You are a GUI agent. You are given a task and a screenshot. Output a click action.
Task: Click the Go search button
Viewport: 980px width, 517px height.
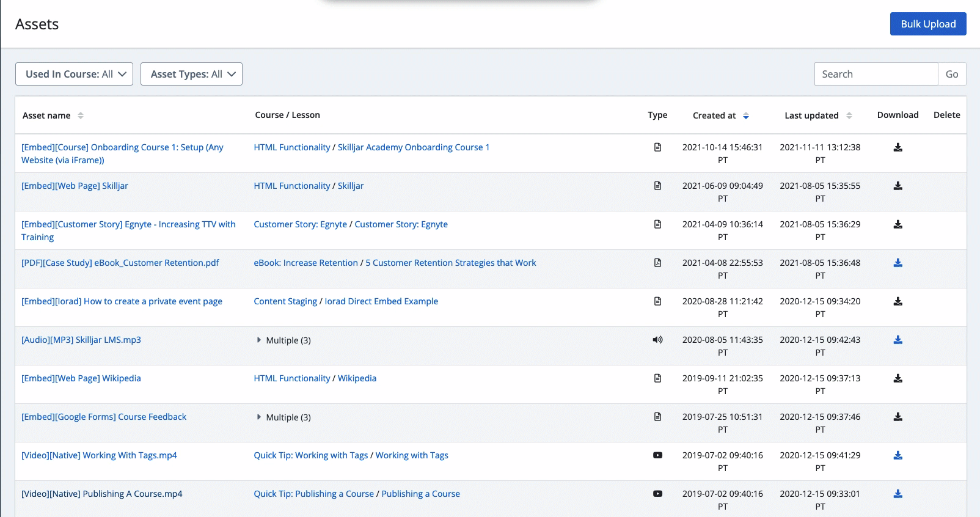pos(952,74)
